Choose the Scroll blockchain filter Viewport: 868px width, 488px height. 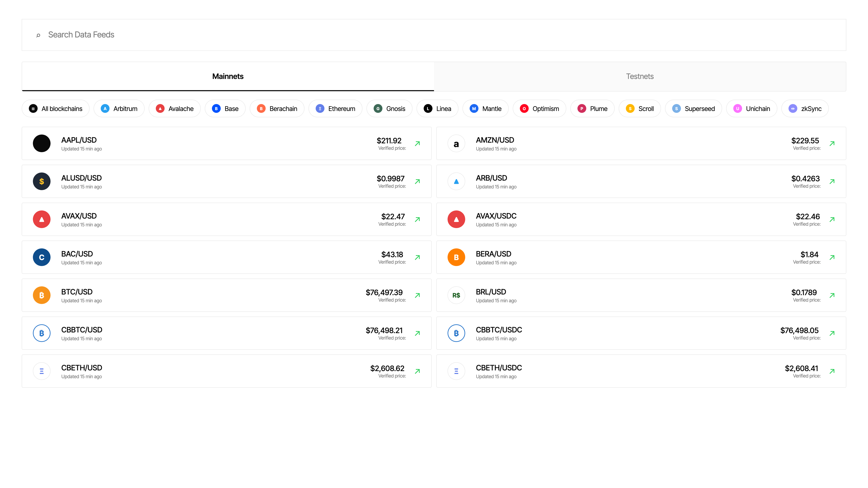click(640, 108)
